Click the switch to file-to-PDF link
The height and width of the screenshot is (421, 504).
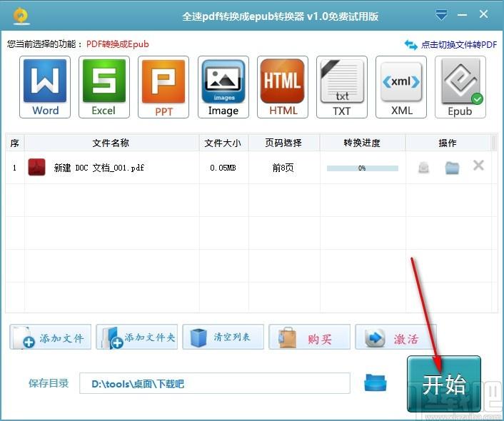tap(451, 45)
